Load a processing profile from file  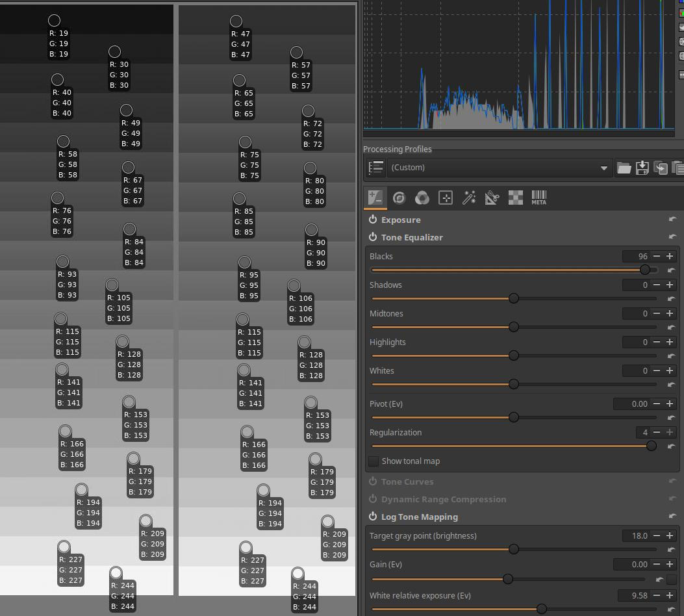point(624,168)
